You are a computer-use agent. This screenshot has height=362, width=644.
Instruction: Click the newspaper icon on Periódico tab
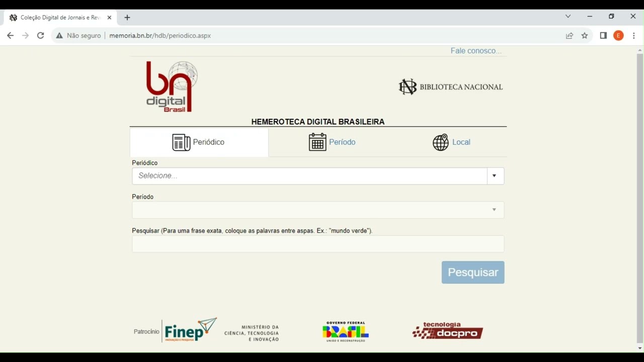pos(181,142)
